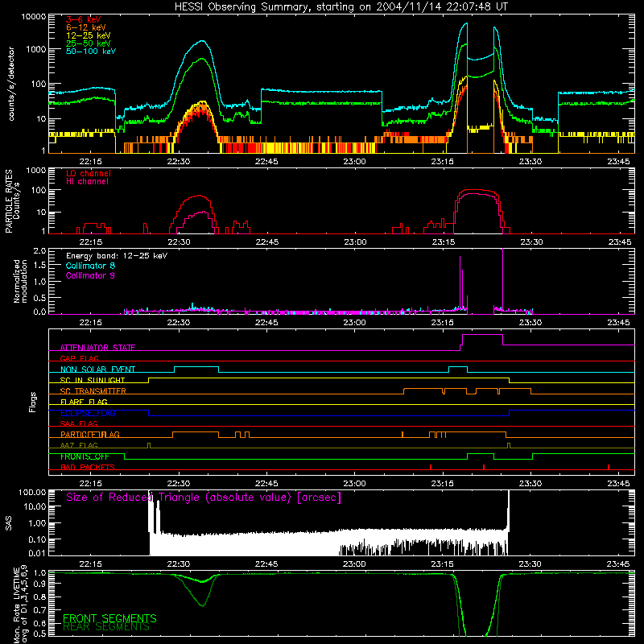Click the 10000 tick label on the counts axis

tap(34, 17)
